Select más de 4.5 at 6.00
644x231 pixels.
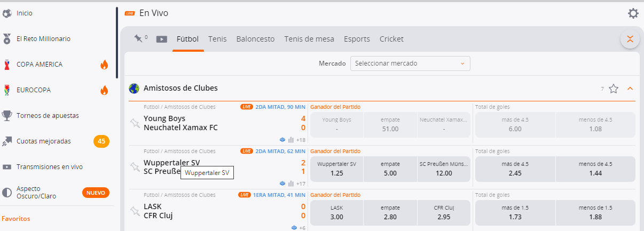click(515, 125)
